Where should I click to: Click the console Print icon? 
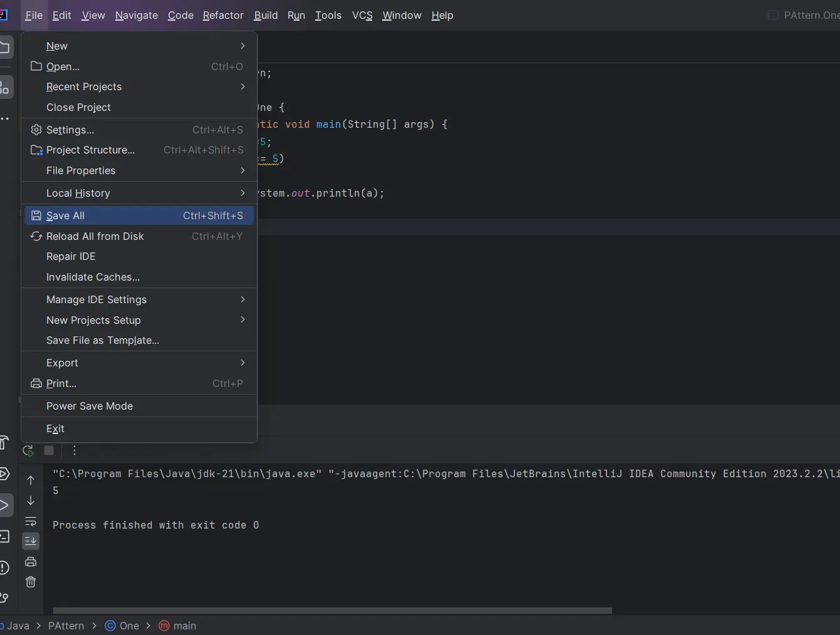click(x=31, y=562)
